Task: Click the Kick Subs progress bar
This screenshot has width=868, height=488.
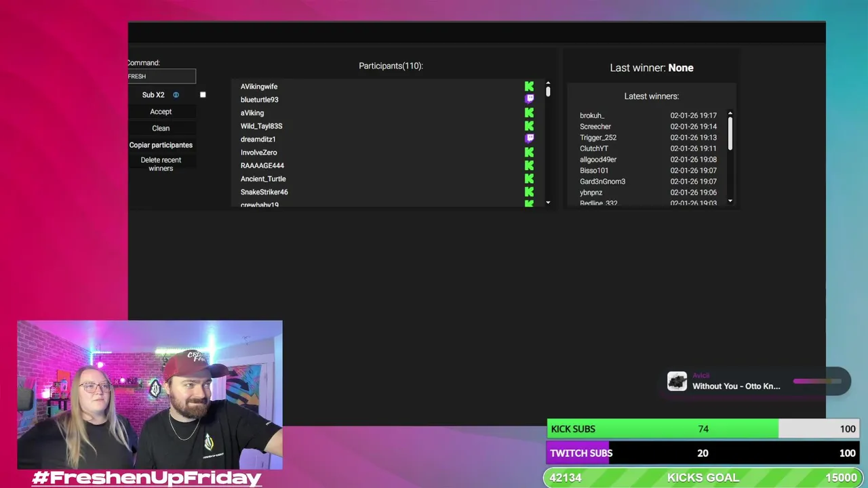Action: click(702, 429)
